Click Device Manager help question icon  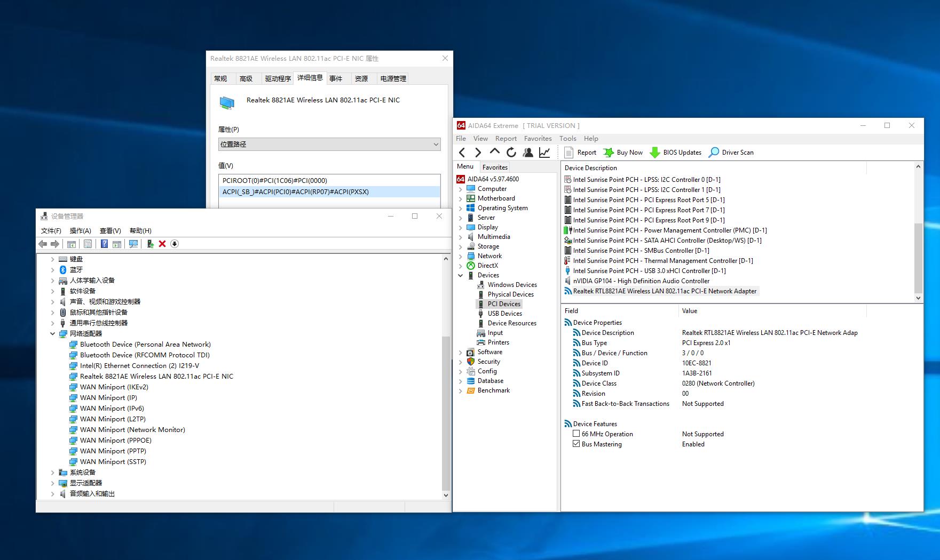click(104, 244)
